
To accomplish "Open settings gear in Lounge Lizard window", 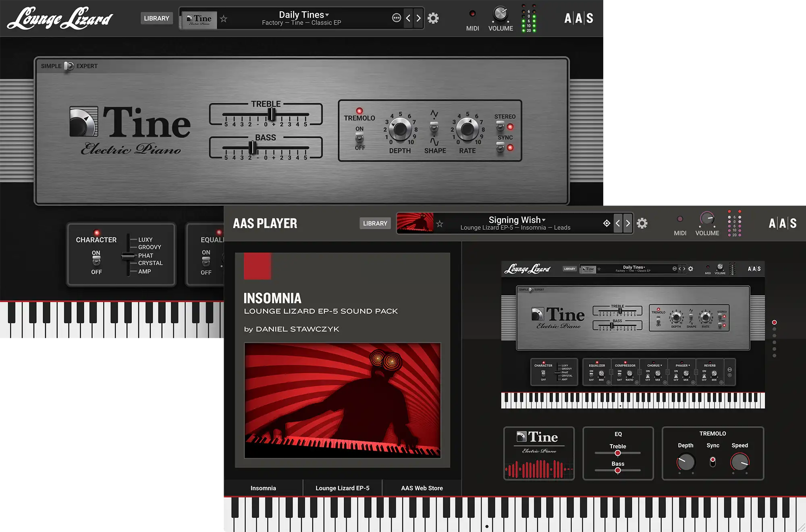I will coord(433,18).
